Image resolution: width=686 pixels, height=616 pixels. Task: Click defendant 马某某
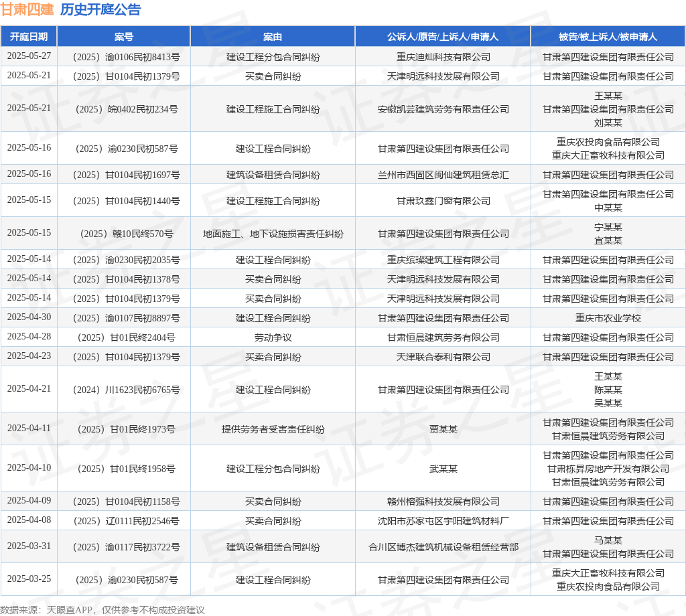click(x=608, y=541)
